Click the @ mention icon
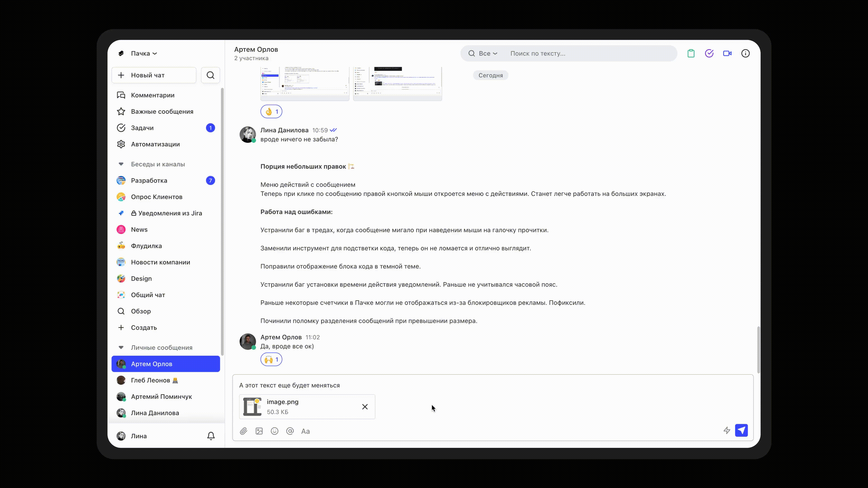 [x=290, y=431]
